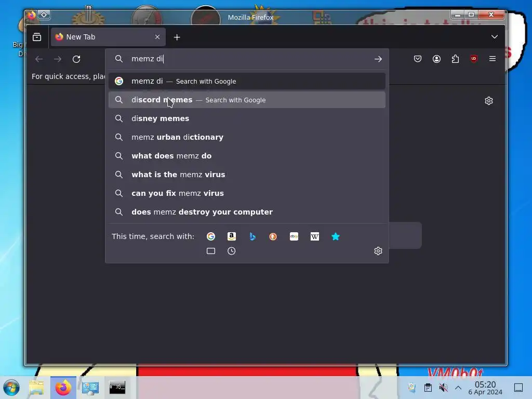This screenshot has height=399, width=532.
Task: Search this time with Wikipedia icon
Action: pos(314,236)
